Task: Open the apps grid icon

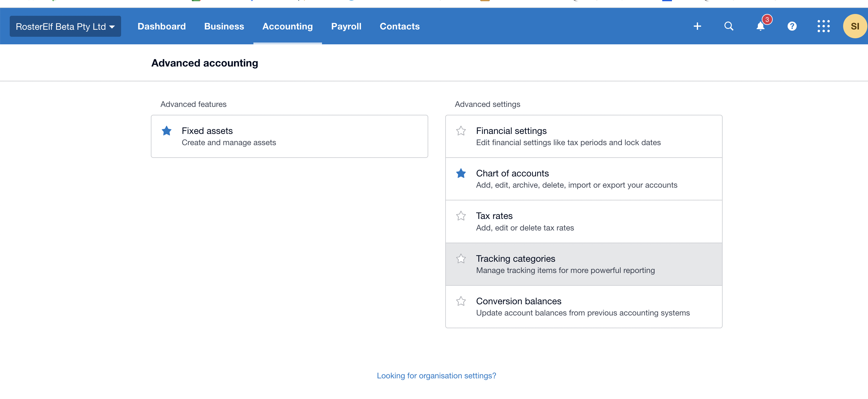Action: [823, 26]
